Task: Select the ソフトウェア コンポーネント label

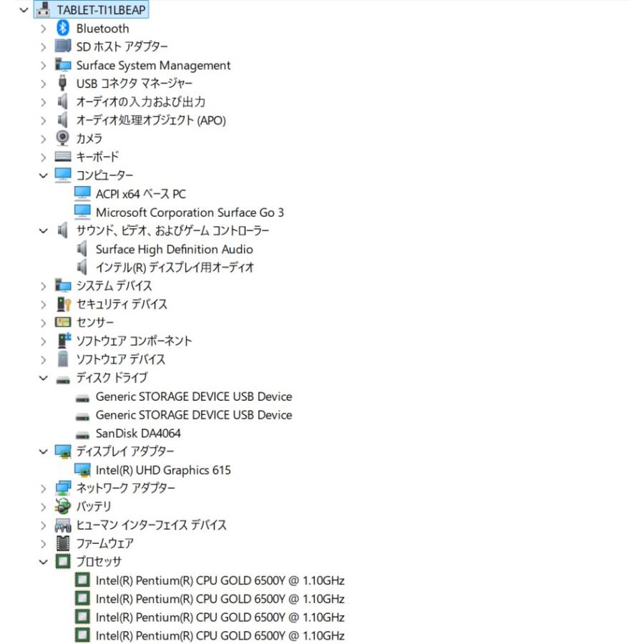Action: [134, 341]
